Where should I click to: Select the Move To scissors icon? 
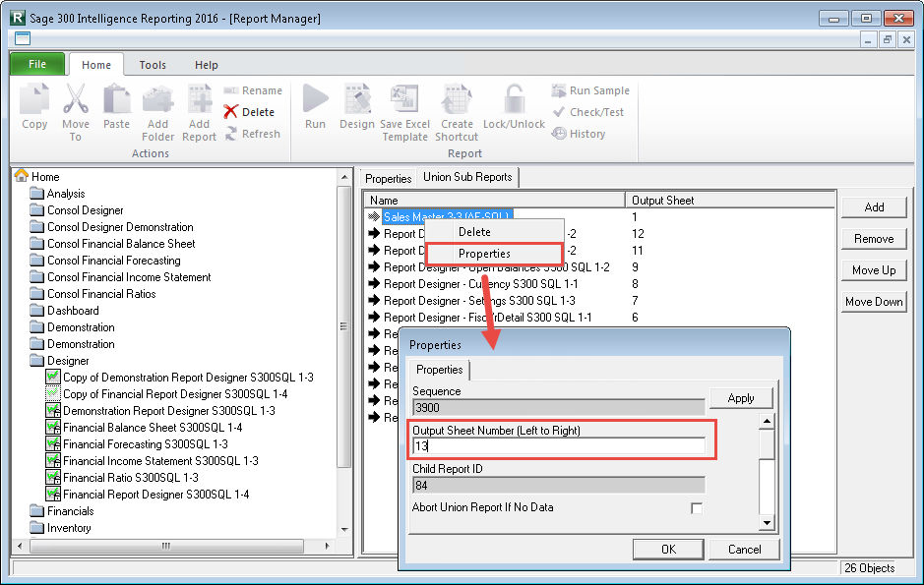coord(76,99)
